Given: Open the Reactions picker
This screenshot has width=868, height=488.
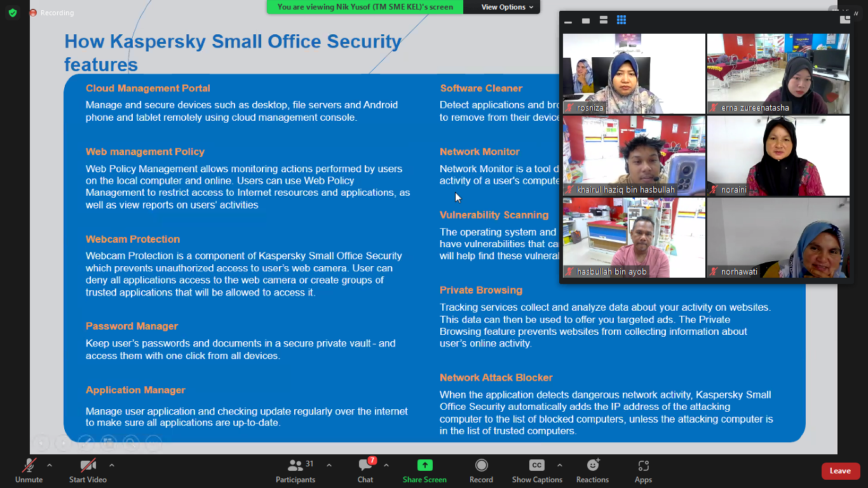Looking at the screenshot, I should pos(592,471).
